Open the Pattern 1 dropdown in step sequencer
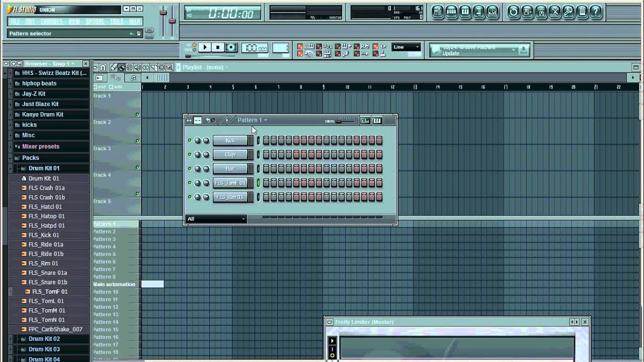 pos(252,120)
